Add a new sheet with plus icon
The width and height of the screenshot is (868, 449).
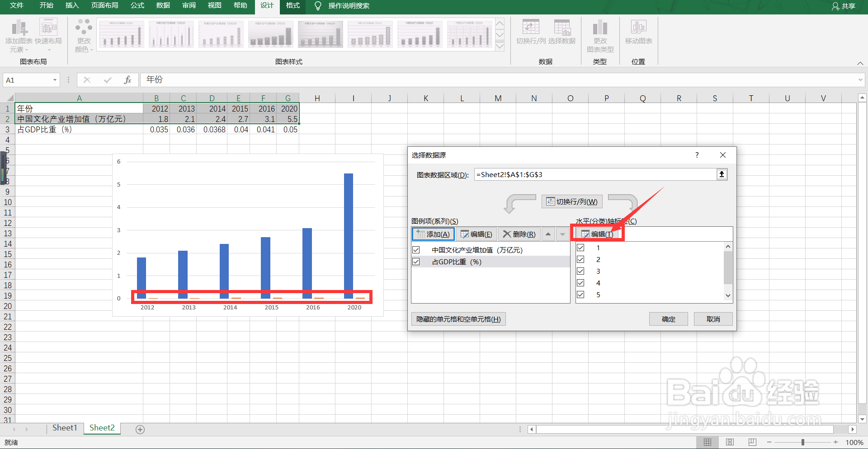140,430
